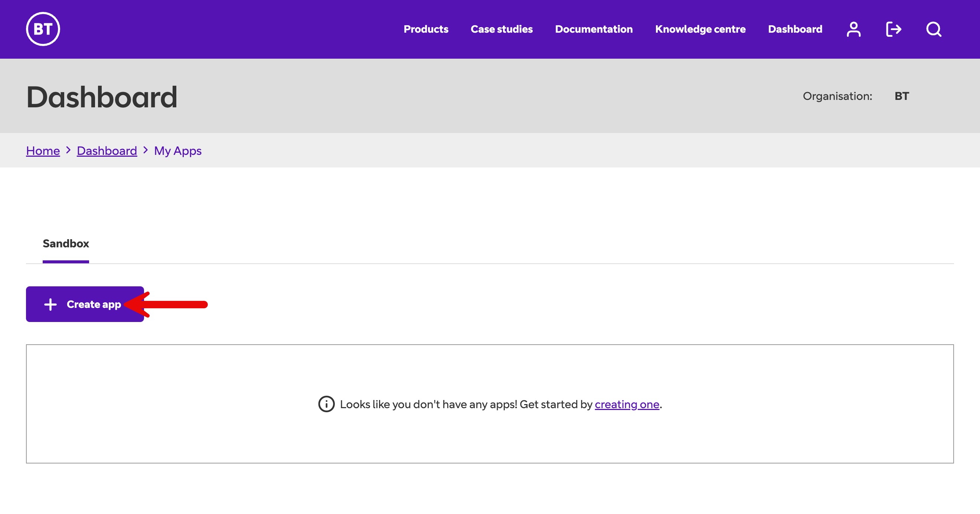Viewport: 980px width, 514px height.
Task: Click the Organisation: label
Action: click(837, 96)
